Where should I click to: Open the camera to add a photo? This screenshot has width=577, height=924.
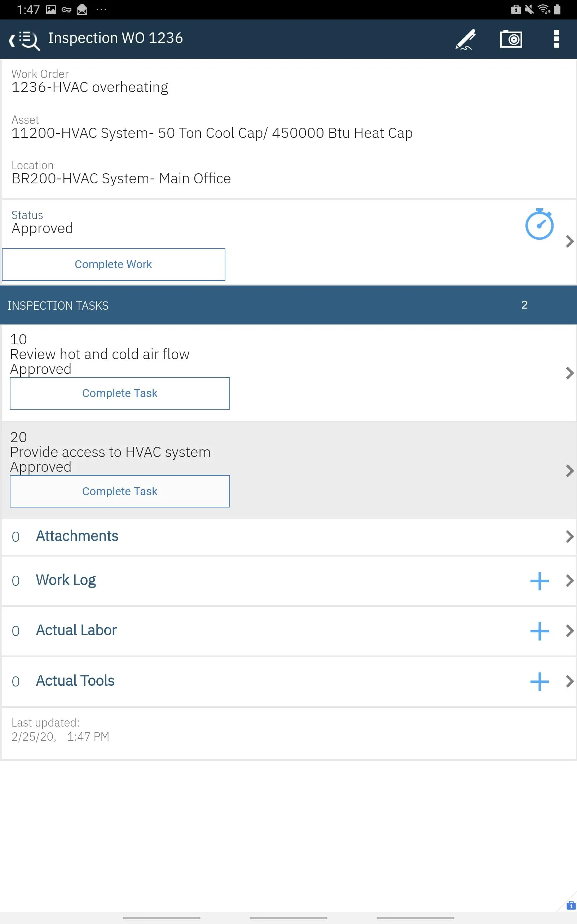click(x=511, y=39)
